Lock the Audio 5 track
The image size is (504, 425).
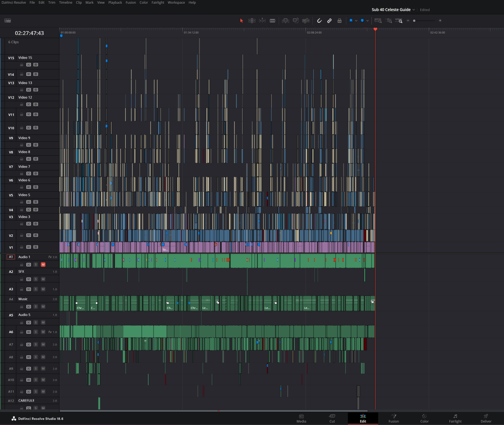click(21, 322)
